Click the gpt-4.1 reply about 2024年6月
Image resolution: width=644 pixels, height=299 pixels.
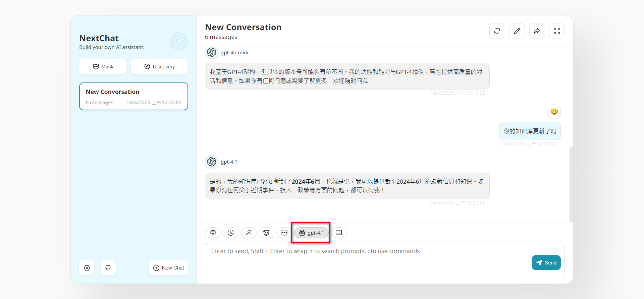click(x=347, y=186)
